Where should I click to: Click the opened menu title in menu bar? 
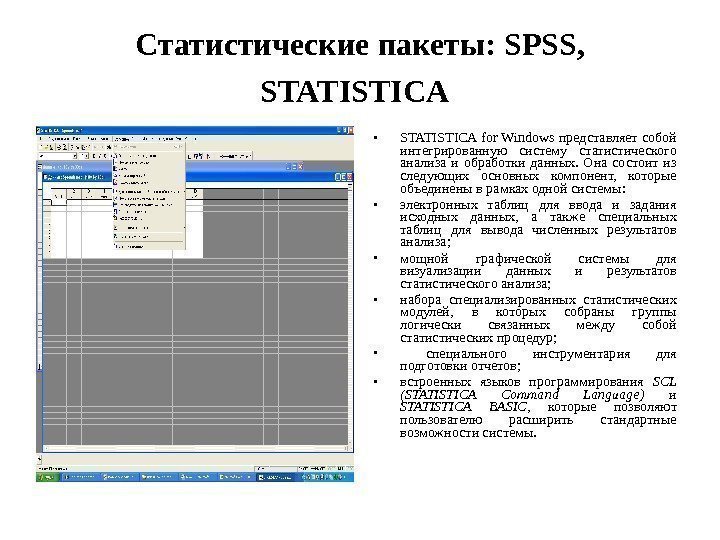point(123,138)
